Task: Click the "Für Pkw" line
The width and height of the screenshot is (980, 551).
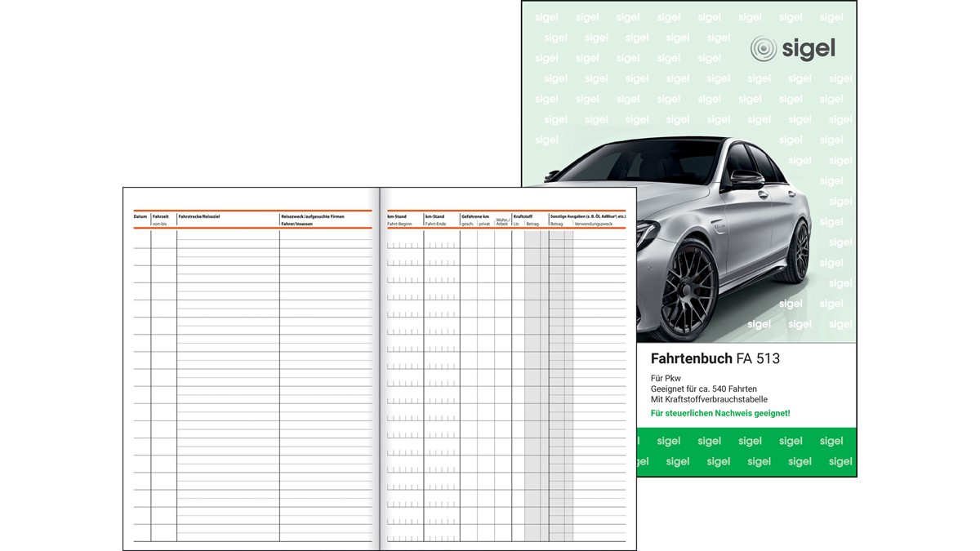Action: point(666,378)
